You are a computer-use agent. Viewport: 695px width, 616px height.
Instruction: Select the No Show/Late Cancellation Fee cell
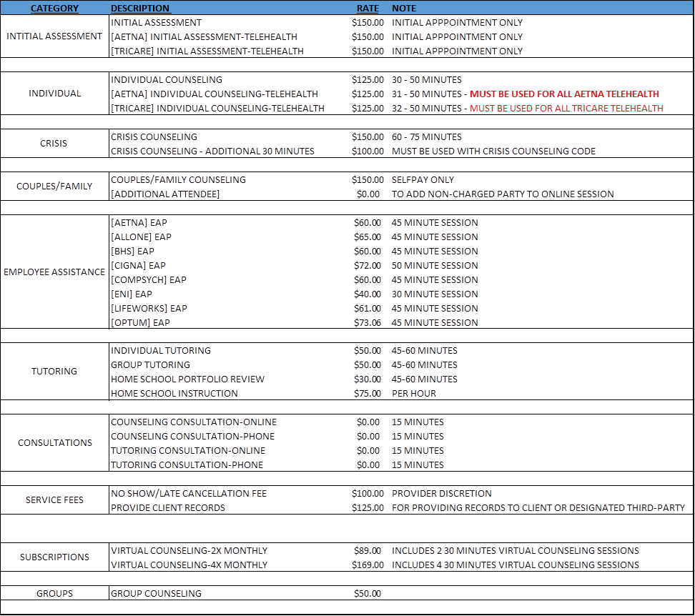pyautogui.click(x=189, y=494)
